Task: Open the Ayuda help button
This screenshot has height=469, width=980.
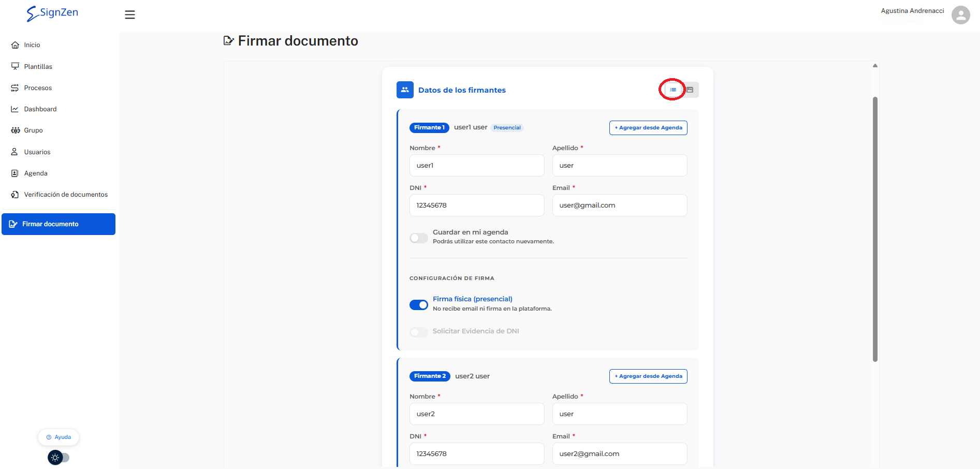Action: tap(58, 437)
